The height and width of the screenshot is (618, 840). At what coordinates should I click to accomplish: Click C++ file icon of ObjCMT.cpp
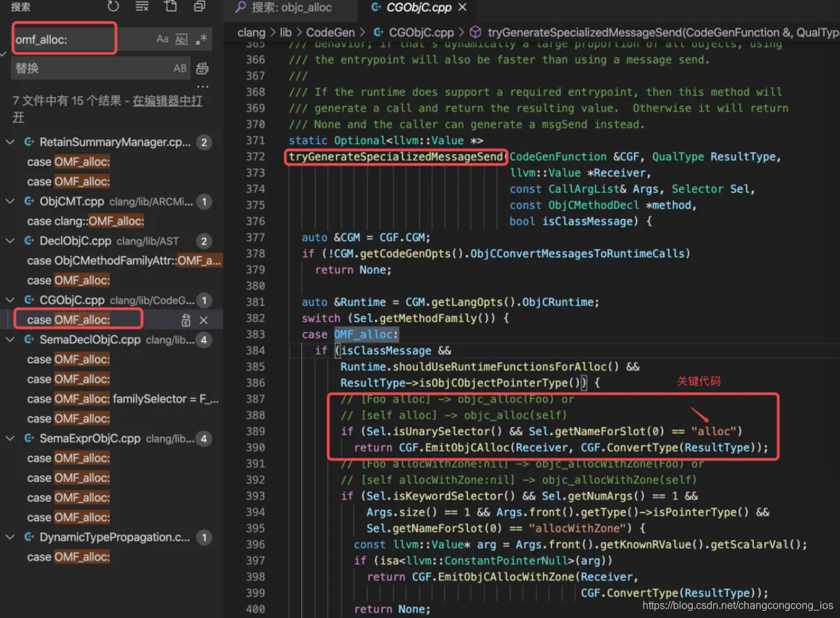click(29, 201)
